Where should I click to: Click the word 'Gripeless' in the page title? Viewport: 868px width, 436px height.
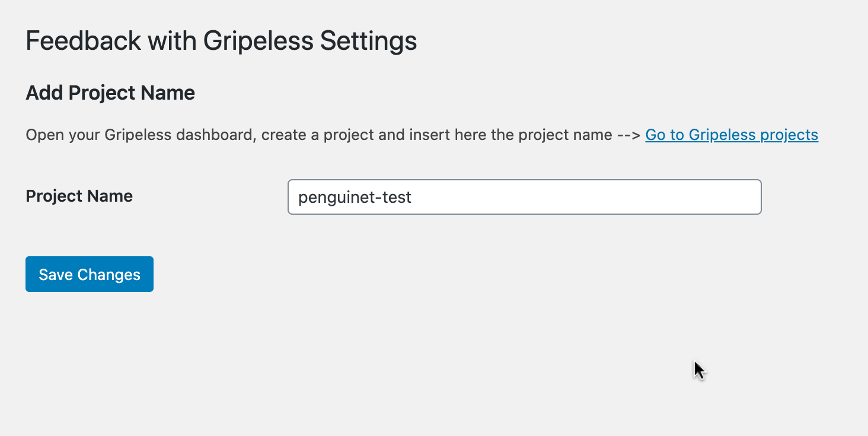coord(258,41)
